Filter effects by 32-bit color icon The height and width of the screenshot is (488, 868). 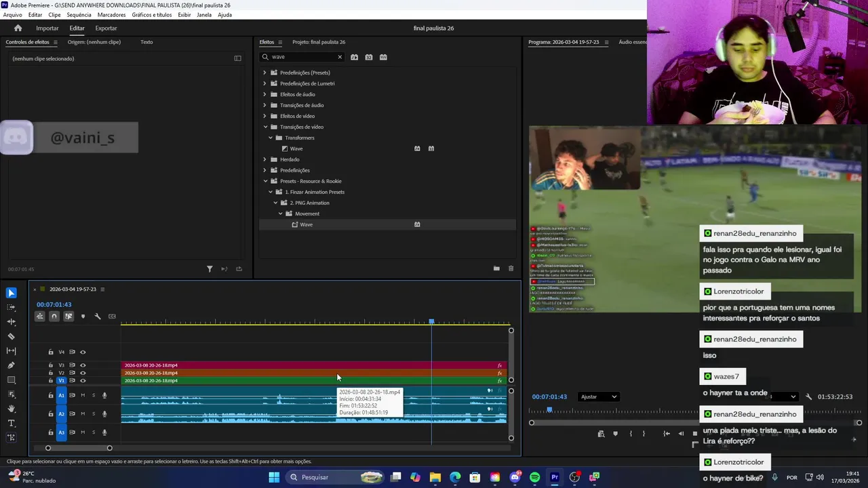click(369, 57)
